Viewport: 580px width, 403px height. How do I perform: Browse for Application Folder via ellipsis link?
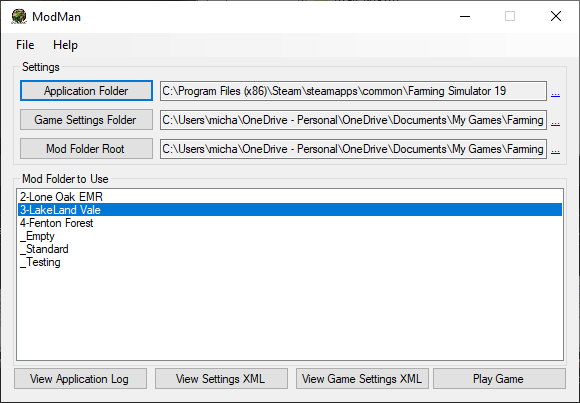pos(555,93)
